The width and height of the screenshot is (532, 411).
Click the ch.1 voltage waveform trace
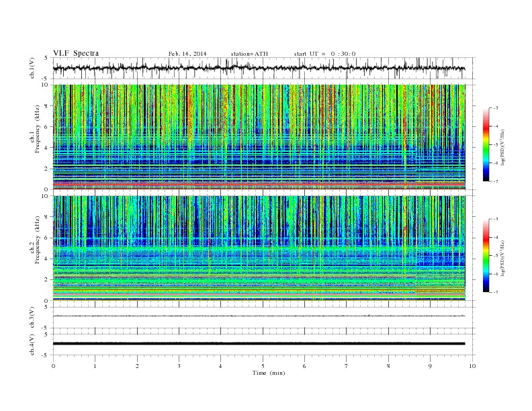coord(259,68)
